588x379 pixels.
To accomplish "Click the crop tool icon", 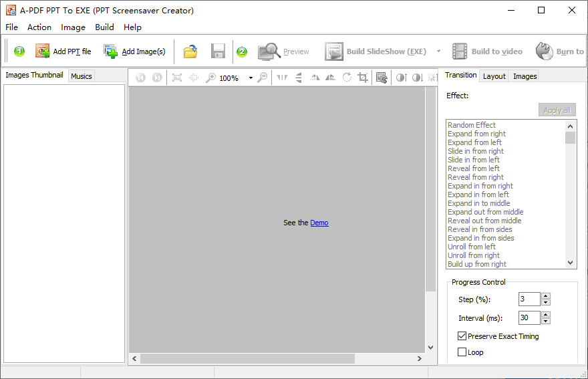I will point(363,78).
